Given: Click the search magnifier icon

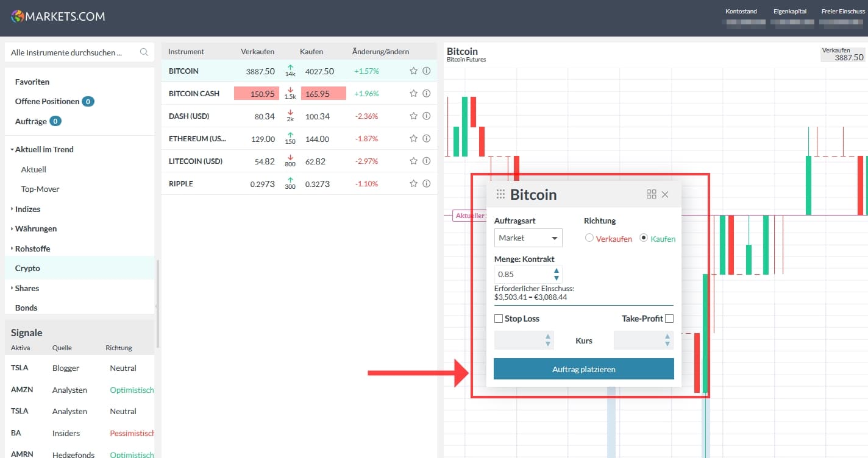Looking at the screenshot, I should click(x=144, y=52).
